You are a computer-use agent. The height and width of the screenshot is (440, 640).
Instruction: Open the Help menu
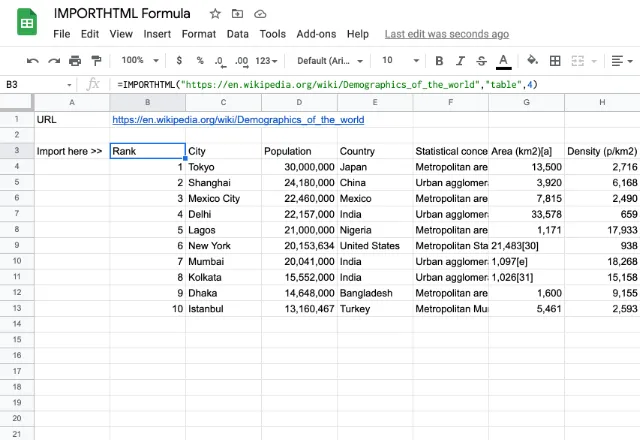pyautogui.click(x=358, y=34)
